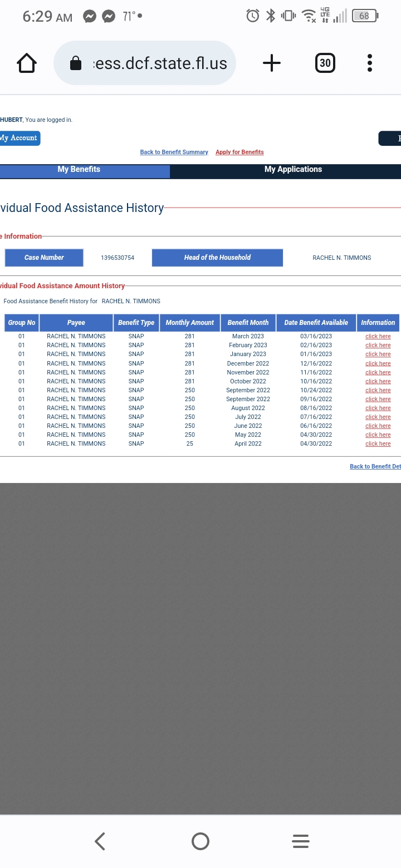401x868 pixels.
Task: Tap the alarm icon in status bar
Action: pyautogui.click(x=253, y=16)
